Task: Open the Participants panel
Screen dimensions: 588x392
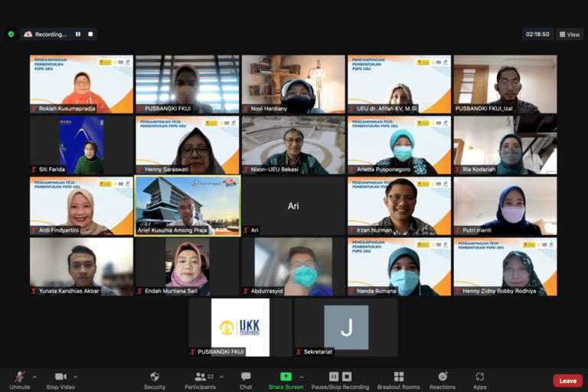Action: tap(201, 377)
